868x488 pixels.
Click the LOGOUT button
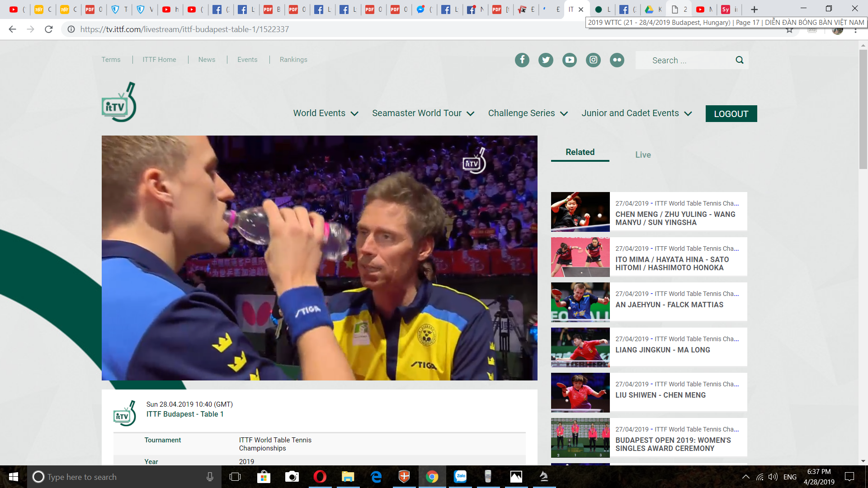click(731, 114)
